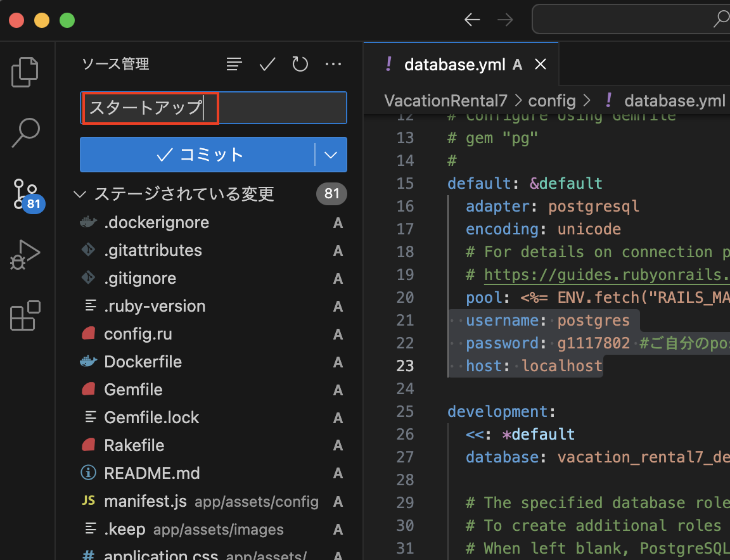This screenshot has height=560, width=730.
Task: Open .ruby-version staged file
Action: click(x=155, y=307)
